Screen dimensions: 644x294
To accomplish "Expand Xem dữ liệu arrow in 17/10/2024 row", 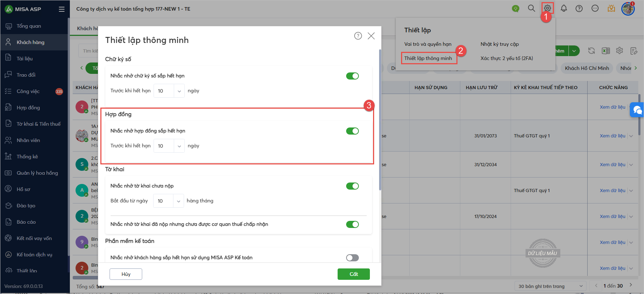I will (x=631, y=217).
